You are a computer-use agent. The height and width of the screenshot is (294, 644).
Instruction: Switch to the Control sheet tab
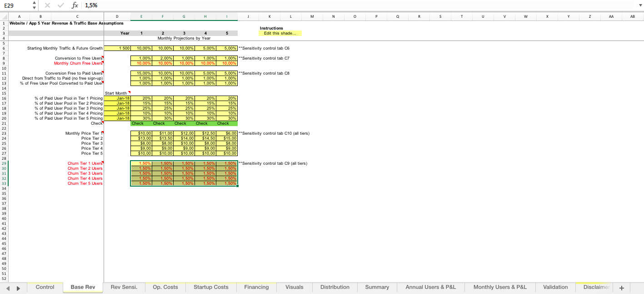pos(45,287)
